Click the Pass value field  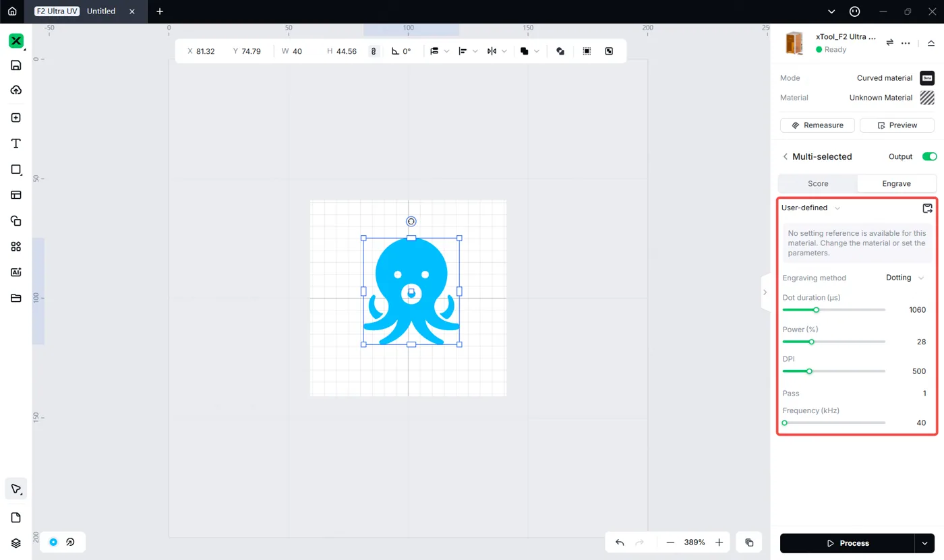pyautogui.click(x=924, y=394)
